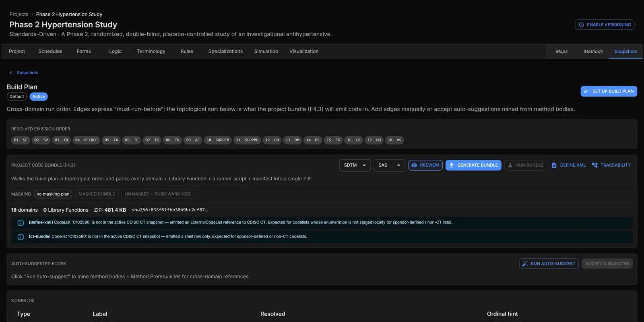This screenshot has height=322, width=644.
Task: Click the Generate Bundle button
Action: [473, 165]
